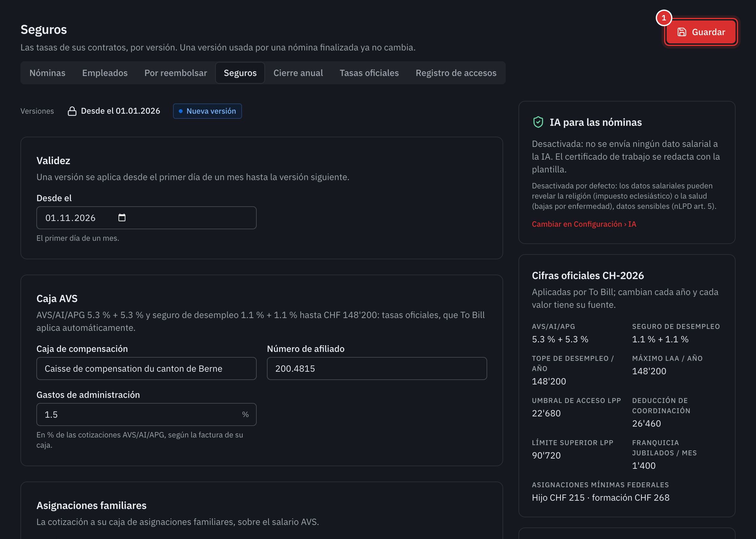Click the Caja AVS section heading

point(57,298)
